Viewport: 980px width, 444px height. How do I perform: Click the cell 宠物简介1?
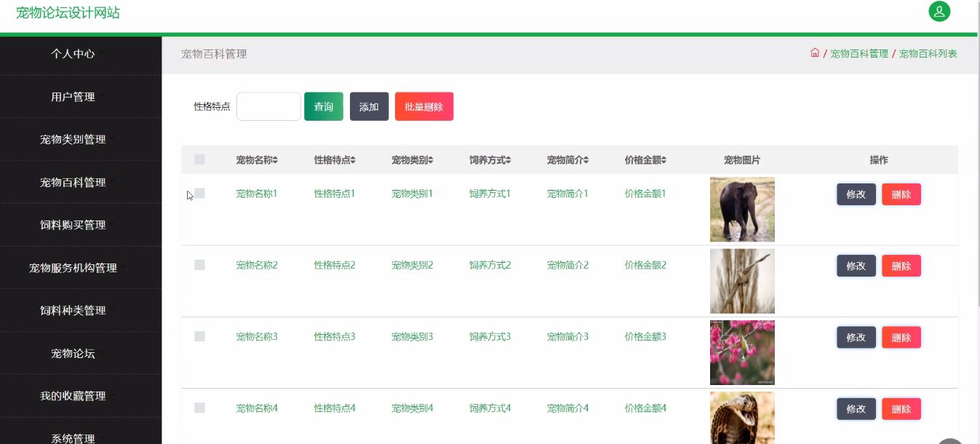click(568, 194)
